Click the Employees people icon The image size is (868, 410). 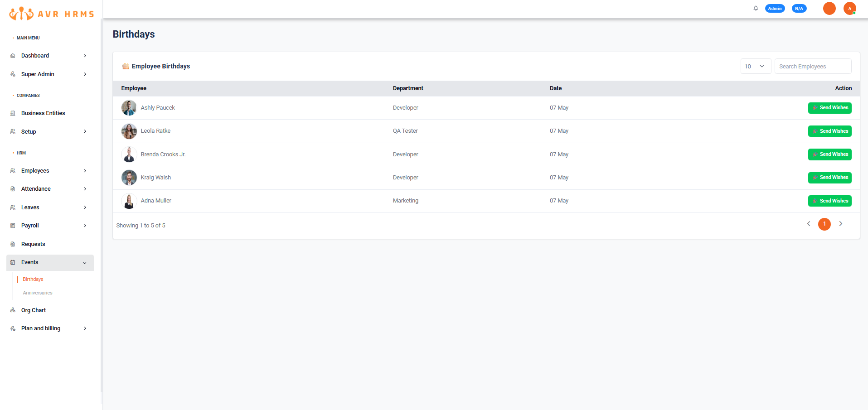(x=13, y=171)
